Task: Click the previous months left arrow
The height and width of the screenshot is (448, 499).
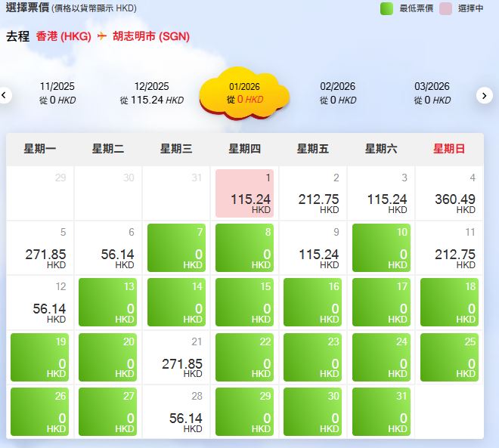Action: pos(6,95)
